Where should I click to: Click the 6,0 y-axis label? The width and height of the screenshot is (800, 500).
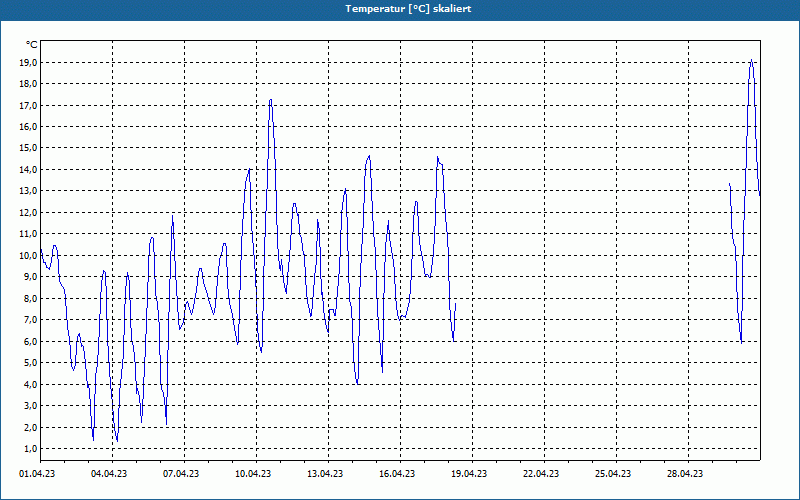tap(30, 341)
